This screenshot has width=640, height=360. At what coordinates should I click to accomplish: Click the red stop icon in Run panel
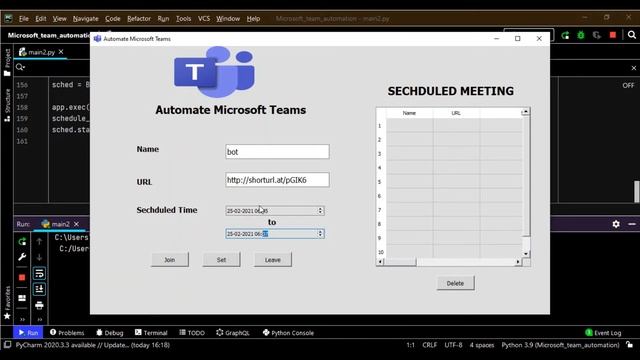[22, 278]
